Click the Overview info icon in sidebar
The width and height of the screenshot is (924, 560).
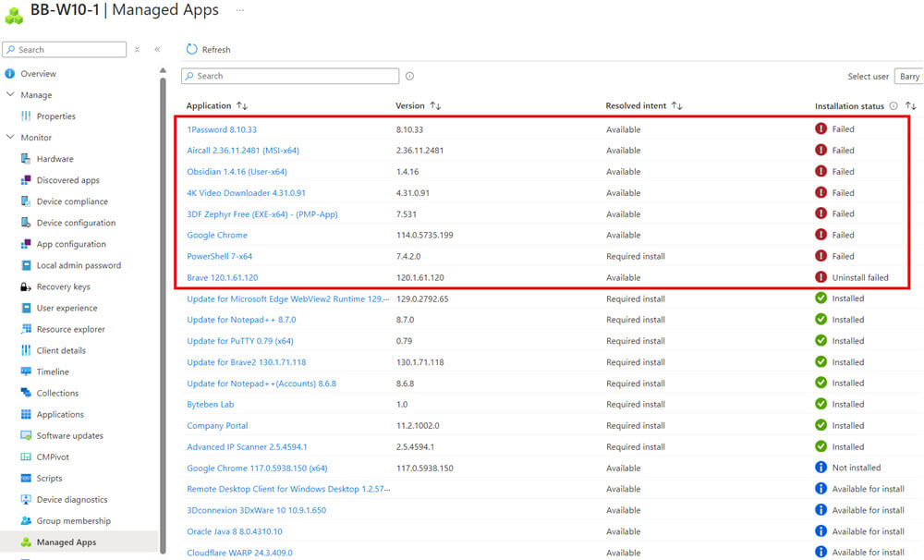coord(9,74)
